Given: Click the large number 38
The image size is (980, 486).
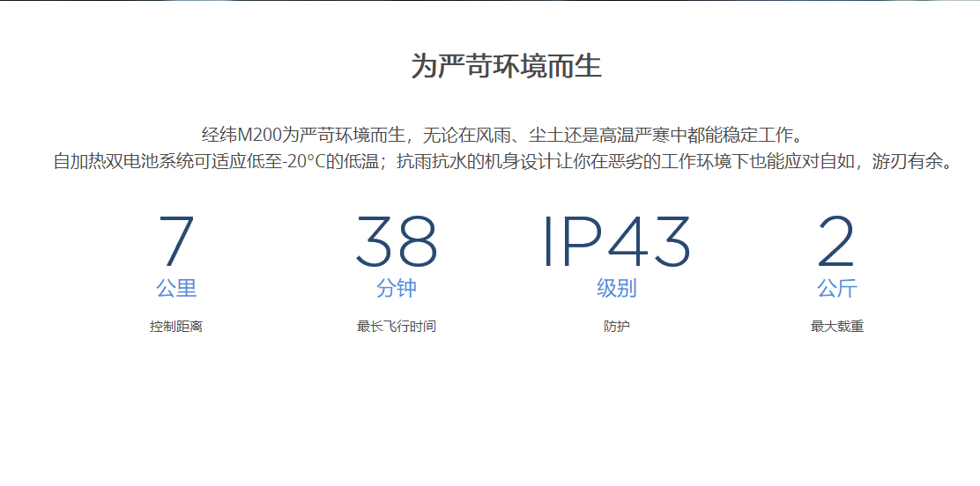Looking at the screenshot, I should click(397, 241).
